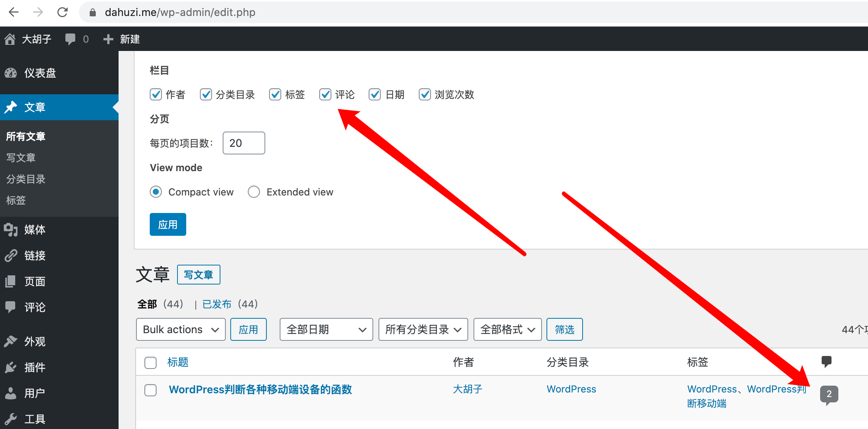Click the comment count bubble showing 2

[829, 394]
